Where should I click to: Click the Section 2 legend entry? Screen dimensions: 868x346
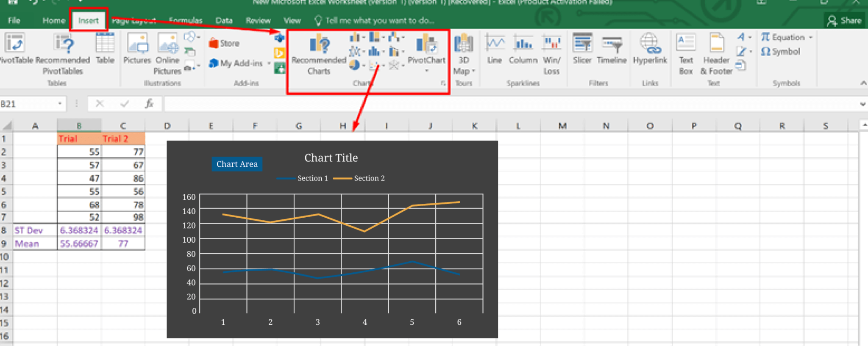(x=359, y=178)
